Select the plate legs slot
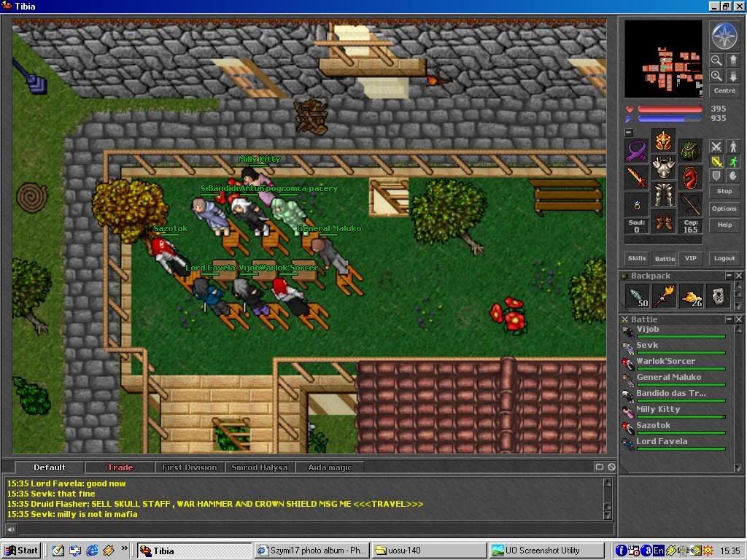This screenshot has width=747, height=560. click(663, 194)
